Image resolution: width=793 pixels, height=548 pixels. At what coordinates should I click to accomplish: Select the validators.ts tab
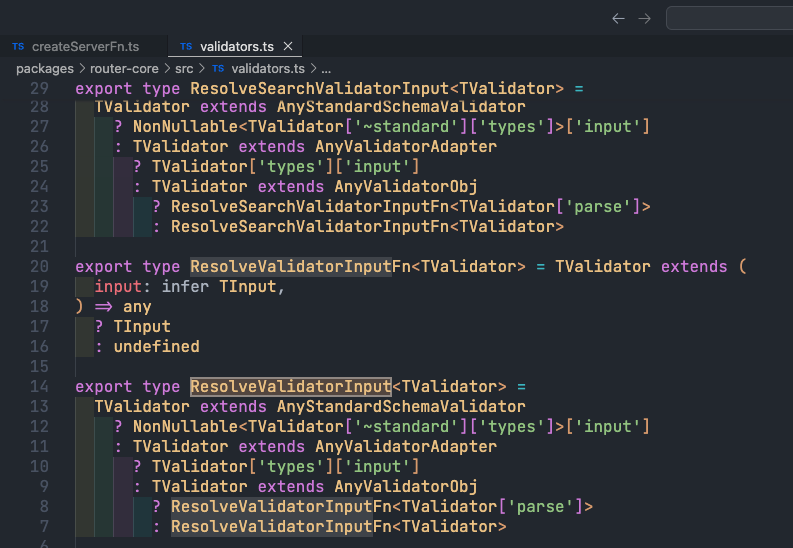click(235, 47)
